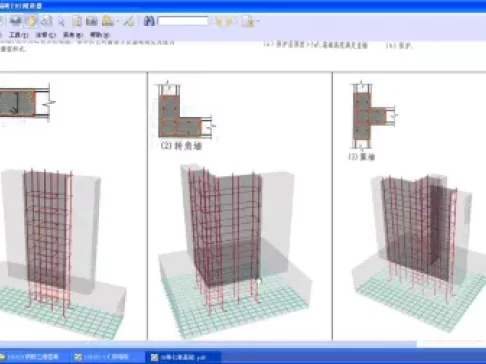Click the pencil markup tool icon

tap(129, 21)
